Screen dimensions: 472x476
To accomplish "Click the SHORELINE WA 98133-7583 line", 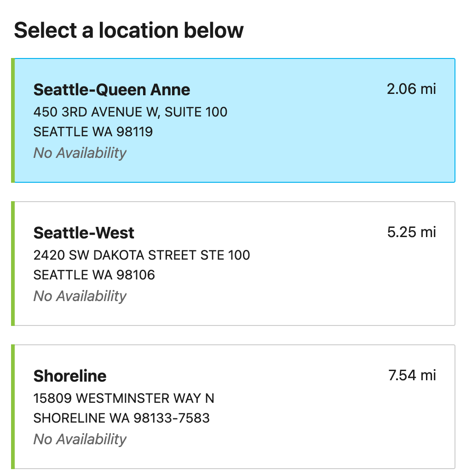I will pyautogui.click(x=121, y=418).
